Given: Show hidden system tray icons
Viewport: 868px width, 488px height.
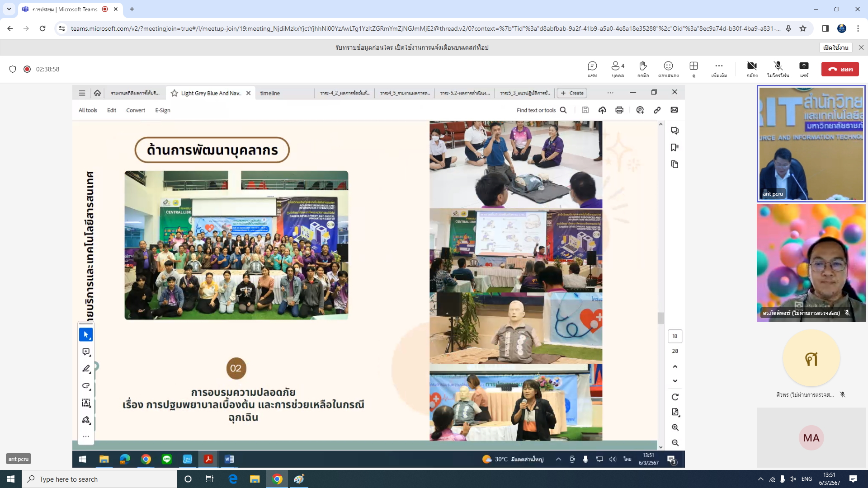Looking at the screenshot, I should click(760, 479).
